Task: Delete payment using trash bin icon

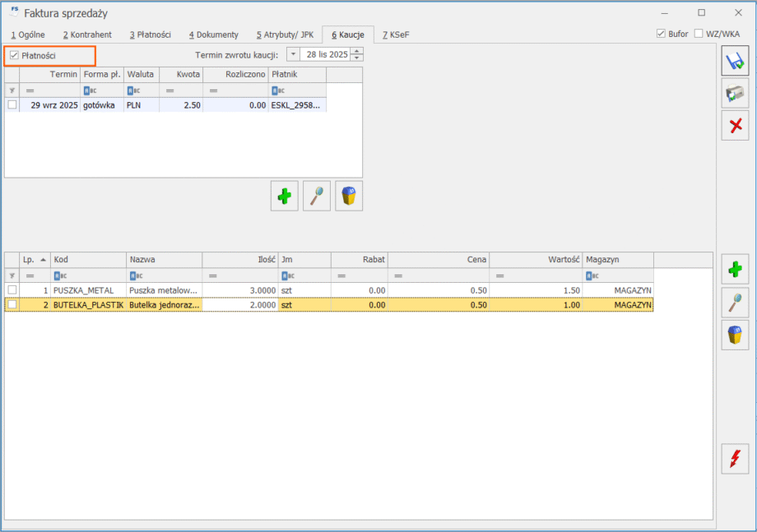Action: pos(349,196)
